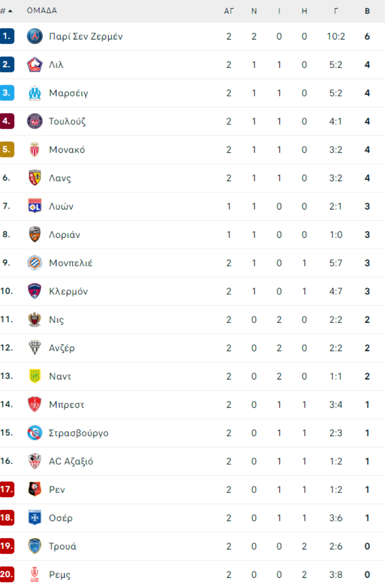Open the Τουλούζ team link
The height and width of the screenshot is (588, 385).
tap(67, 122)
